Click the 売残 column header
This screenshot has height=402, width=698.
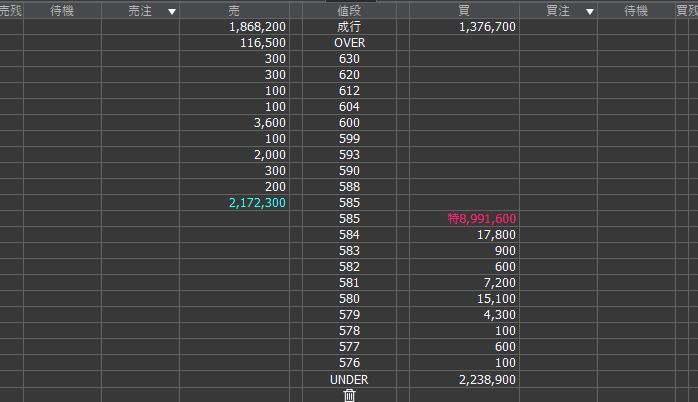coord(11,11)
